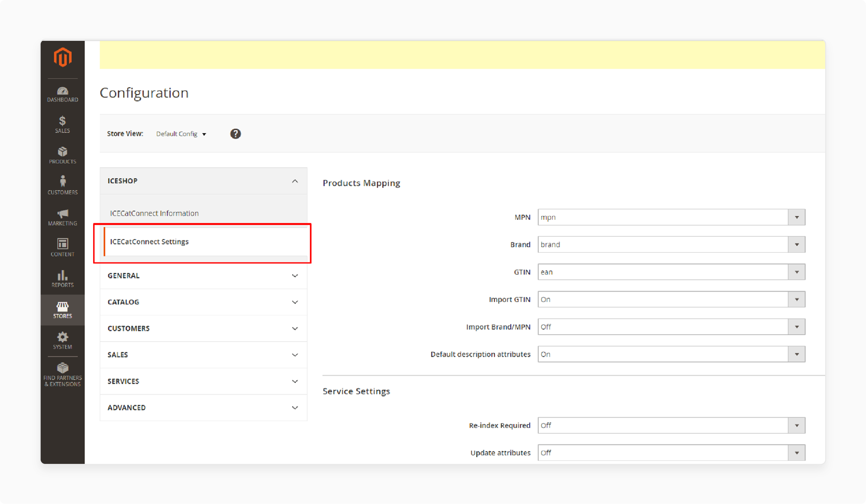This screenshot has width=866, height=504.
Task: Click the Store View label
Action: tap(125, 134)
